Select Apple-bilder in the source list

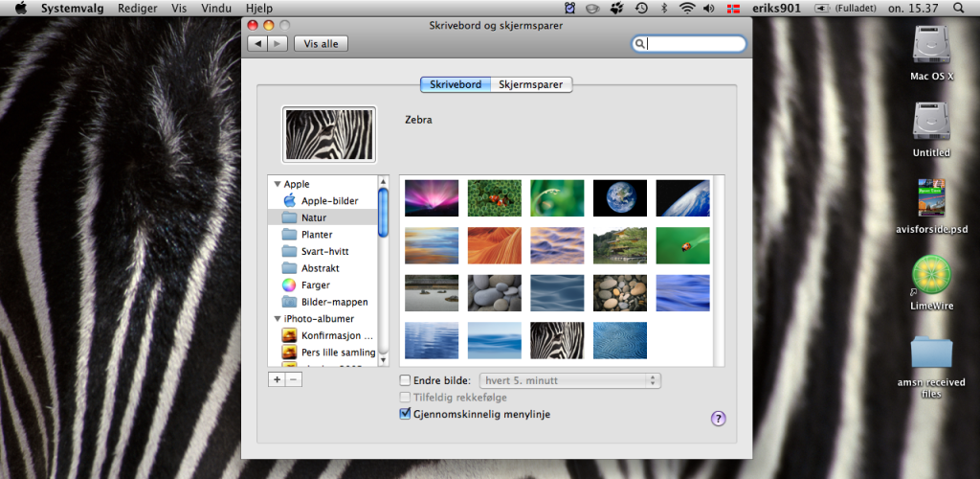pos(323,201)
